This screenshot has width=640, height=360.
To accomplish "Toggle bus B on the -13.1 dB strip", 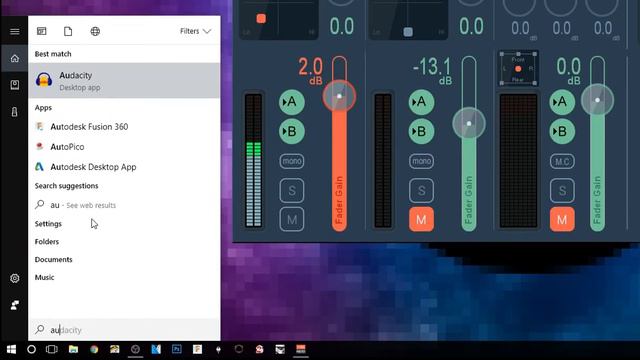I will tap(421, 131).
